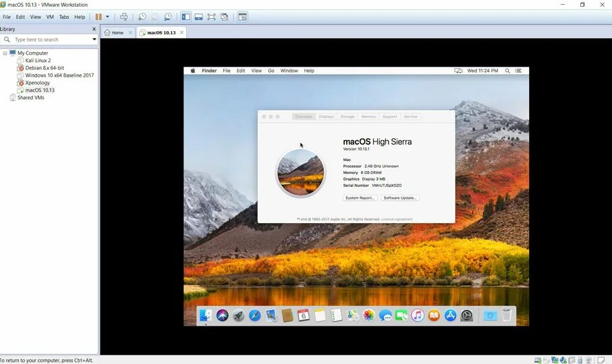Switch to the Home tab
Screen dimensions: 612x364
[x=114, y=32]
